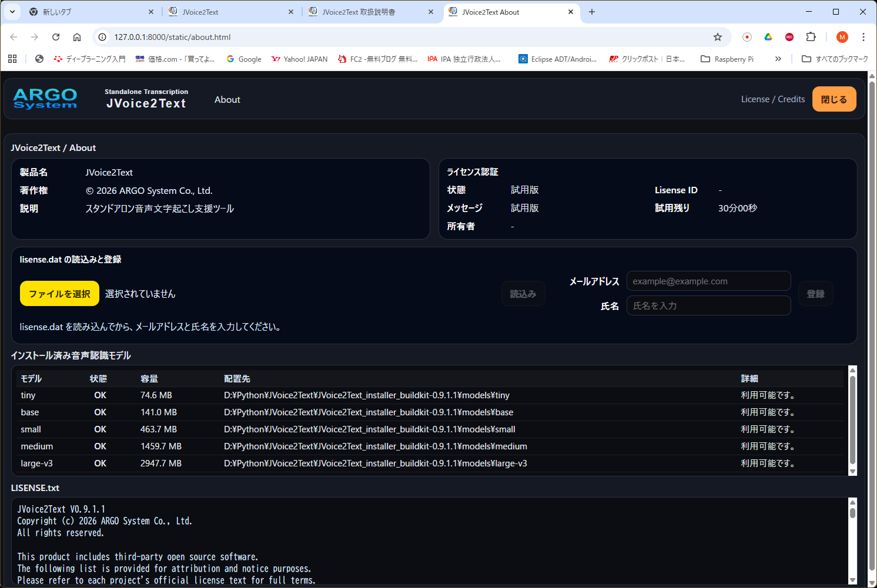The height and width of the screenshot is (588, 877).
Task: Open the クリックポスト bookmark
Action: (647, 59)
